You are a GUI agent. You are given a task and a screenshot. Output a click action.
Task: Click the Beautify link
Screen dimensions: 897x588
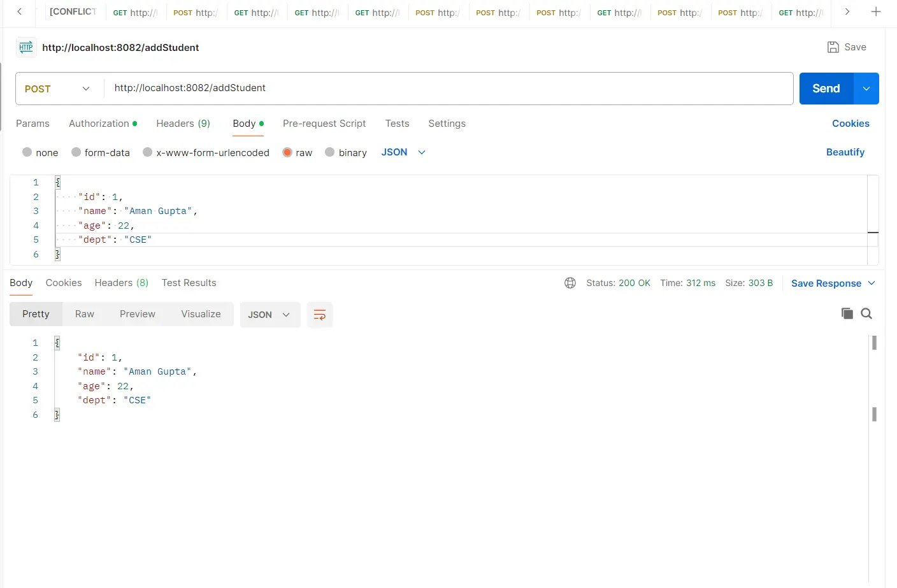pos(845,152)
